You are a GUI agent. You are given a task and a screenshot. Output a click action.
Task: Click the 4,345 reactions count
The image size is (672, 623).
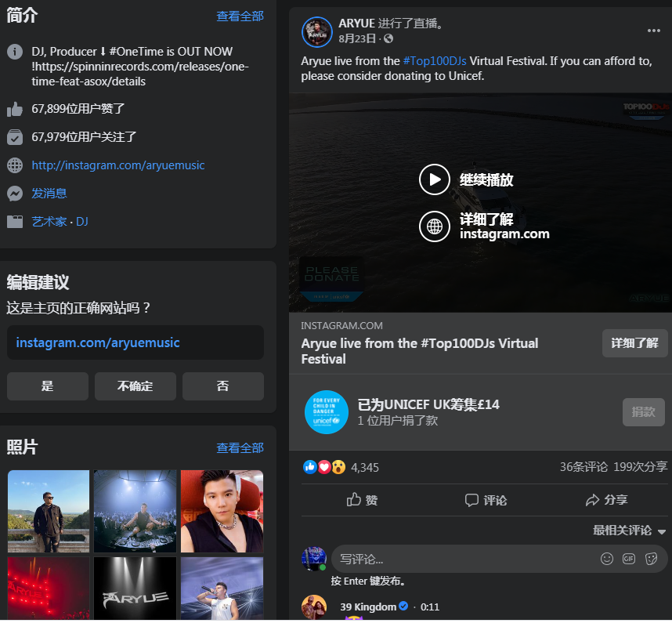tap(365, 467)
